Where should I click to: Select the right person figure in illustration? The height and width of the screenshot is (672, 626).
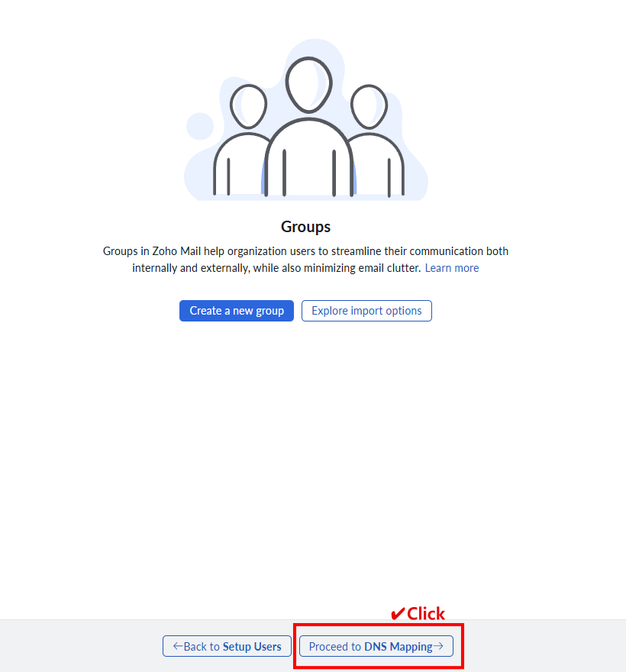click(x=376, y=140)
